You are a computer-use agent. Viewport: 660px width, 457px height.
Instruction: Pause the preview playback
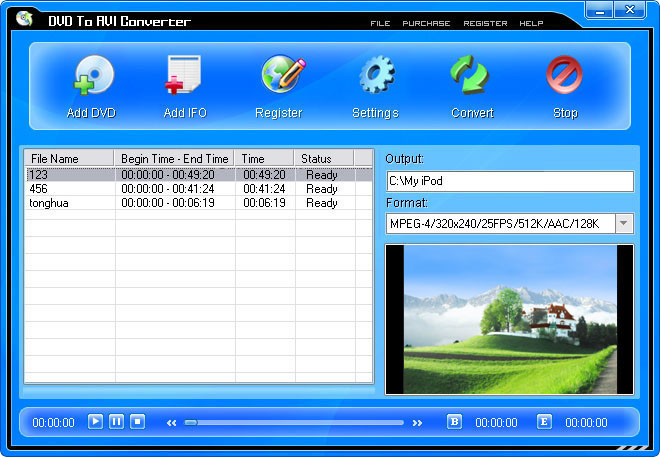[117, 422]
